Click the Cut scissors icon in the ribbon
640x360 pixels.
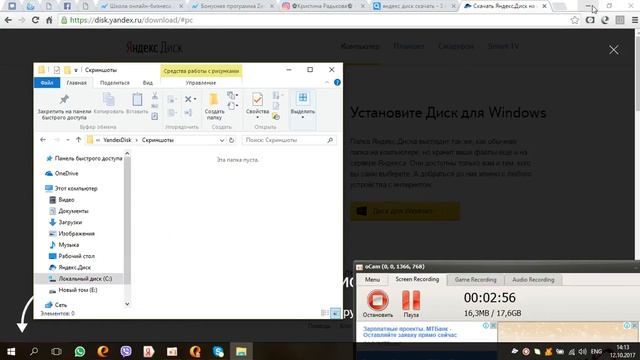point(155,96)
